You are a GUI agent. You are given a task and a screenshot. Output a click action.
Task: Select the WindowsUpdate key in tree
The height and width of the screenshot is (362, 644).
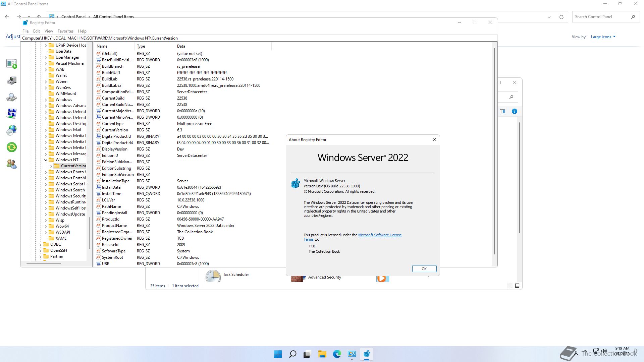(x=70, y=214)
